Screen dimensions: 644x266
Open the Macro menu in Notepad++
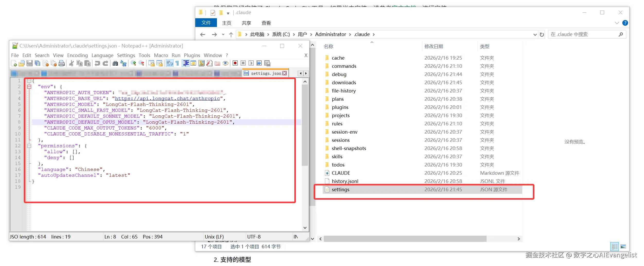(161, 55)
